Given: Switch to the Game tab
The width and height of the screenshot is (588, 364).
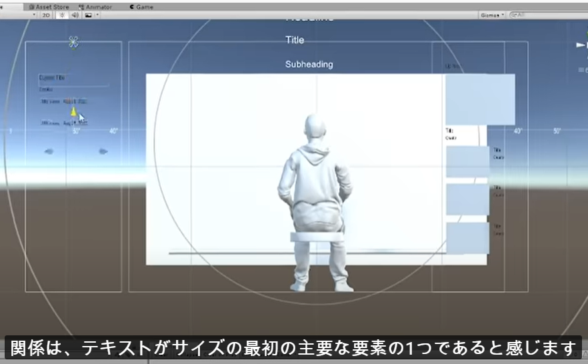Looking at the screenshot, I should pos(141,7).
